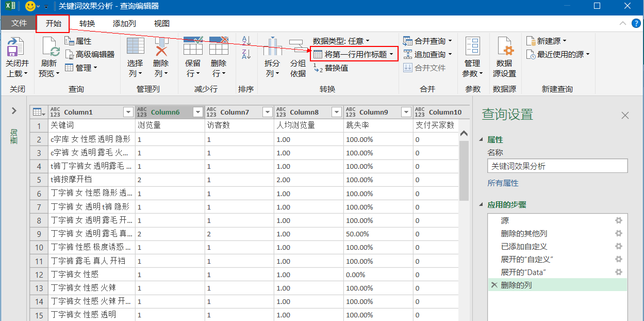
Task: Open the New Source (新建源) dropdown
Action: 546,41
